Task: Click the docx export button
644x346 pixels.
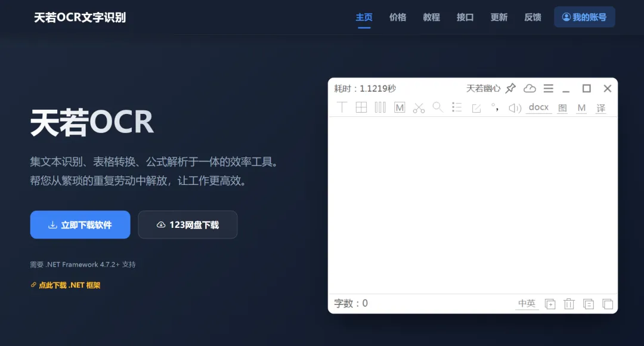Action: (538, 107)
